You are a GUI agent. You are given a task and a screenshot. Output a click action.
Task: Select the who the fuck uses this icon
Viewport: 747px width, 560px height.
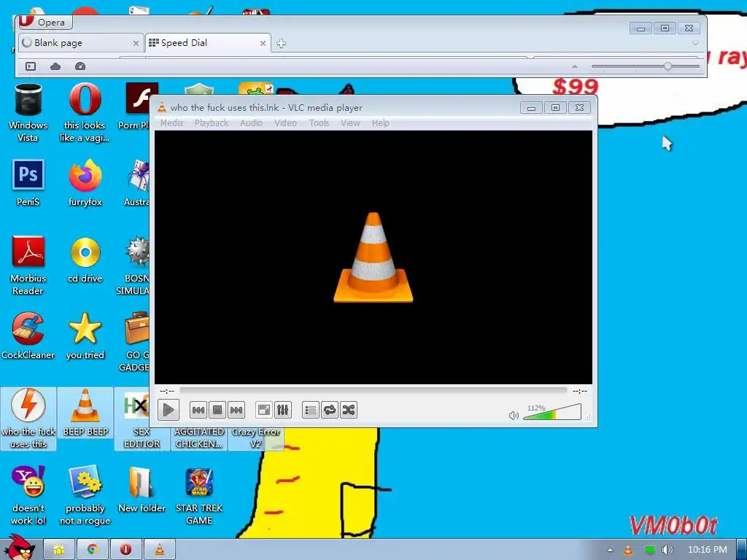click(x=28, y=419)
